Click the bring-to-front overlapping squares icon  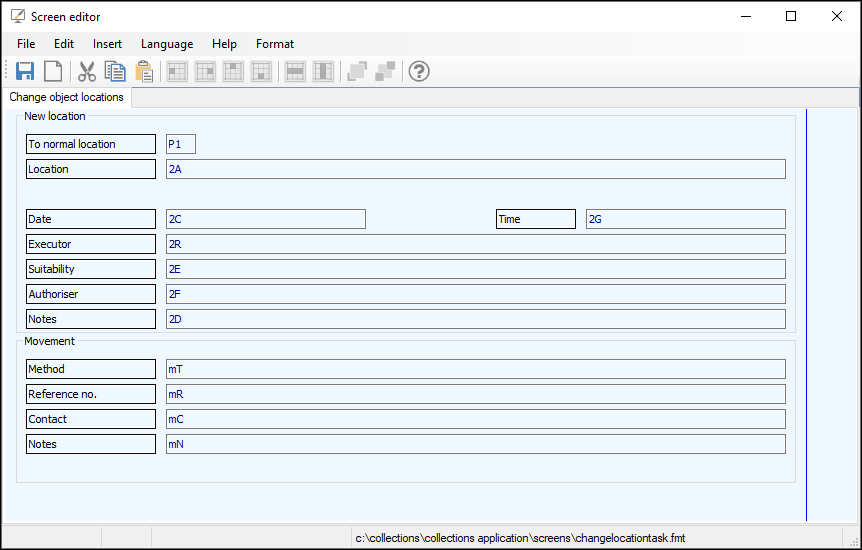pyautogui.click(x=357, y=72)
